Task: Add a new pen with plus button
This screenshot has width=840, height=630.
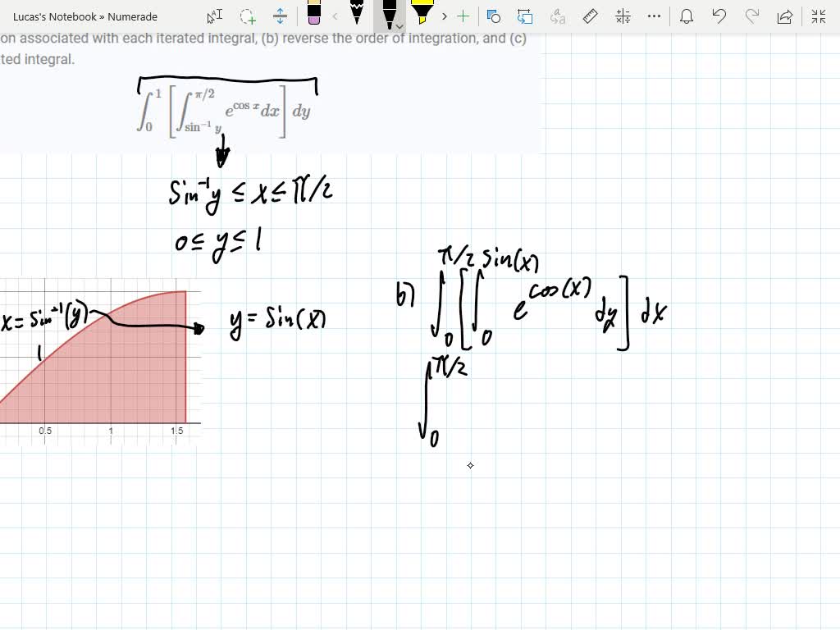Action: click(463, 15)
